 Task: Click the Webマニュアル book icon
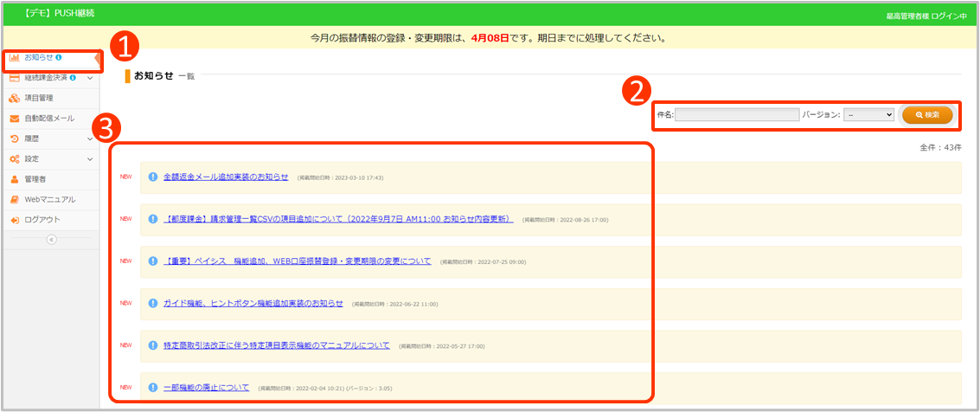tap(15, 199)
